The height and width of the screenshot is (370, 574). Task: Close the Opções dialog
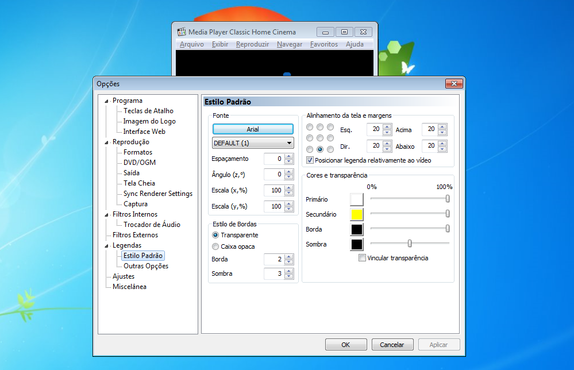[x=454, y=84]
